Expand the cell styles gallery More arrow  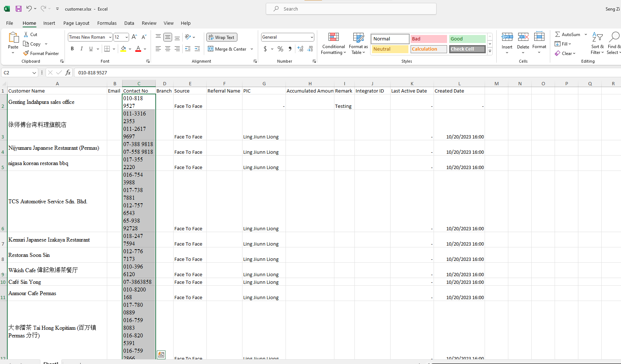490,51
